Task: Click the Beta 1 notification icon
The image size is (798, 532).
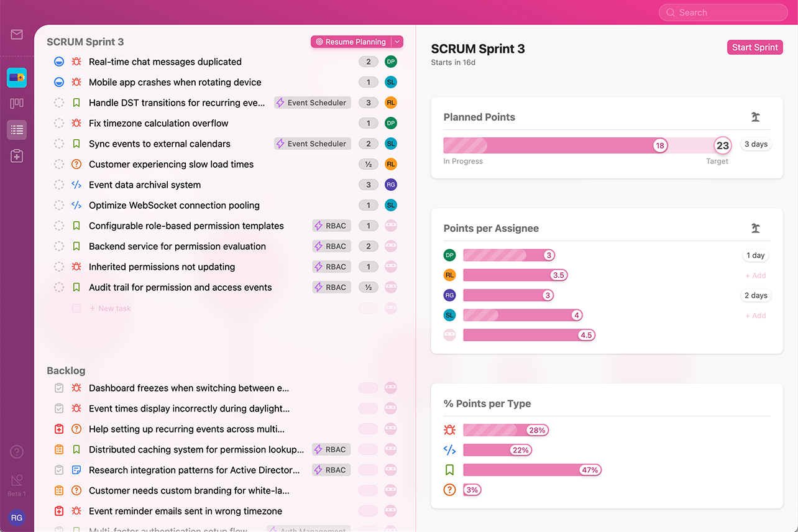Action: pos(17,480)
